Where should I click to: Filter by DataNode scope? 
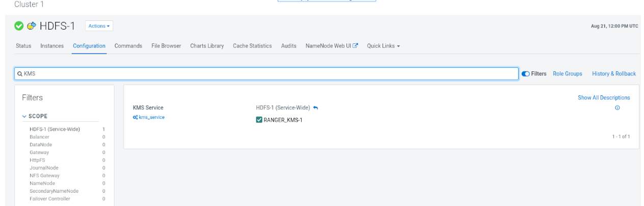[x=41, y=145]
